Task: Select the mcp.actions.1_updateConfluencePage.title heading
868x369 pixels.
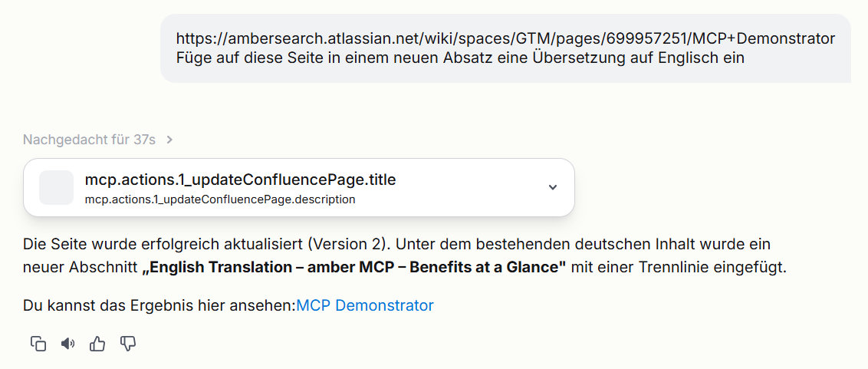Action: click(x=240, y=180)
